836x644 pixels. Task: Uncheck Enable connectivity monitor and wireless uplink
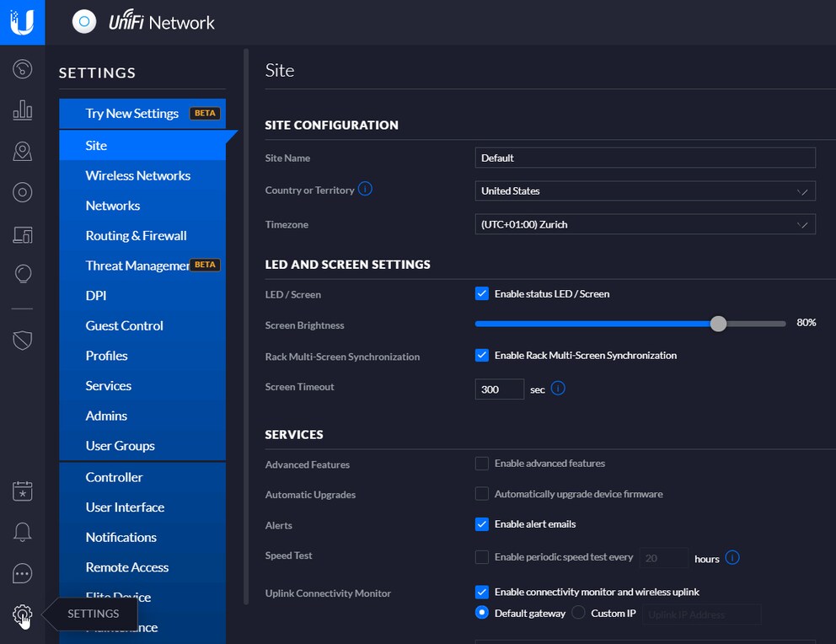pyautogui.click(x=482, y=592)
